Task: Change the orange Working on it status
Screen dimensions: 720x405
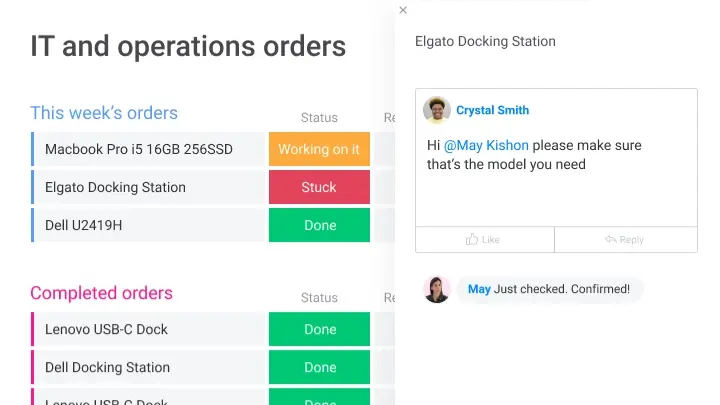Action: point(319,149)
